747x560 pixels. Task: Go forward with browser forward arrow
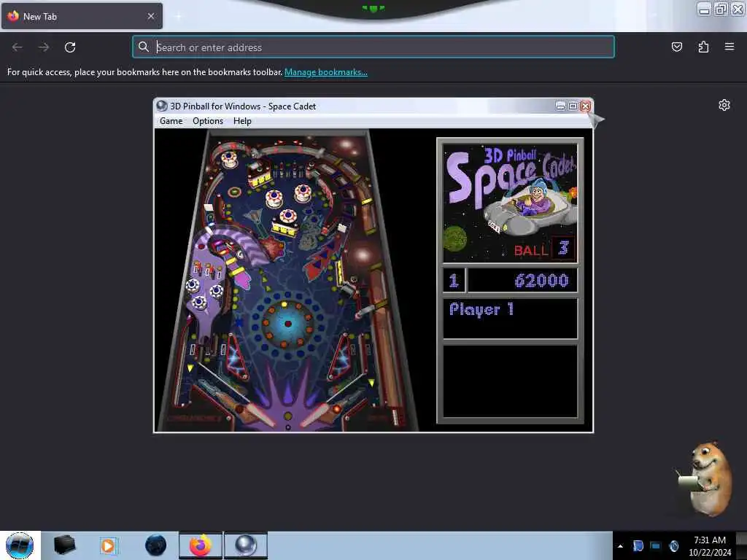click(x=44, y=47)
